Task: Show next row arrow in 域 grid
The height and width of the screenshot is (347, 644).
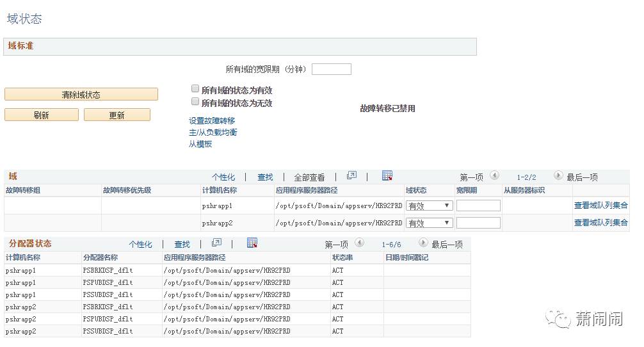Action: pyautogui.click(x=558, y=175)
